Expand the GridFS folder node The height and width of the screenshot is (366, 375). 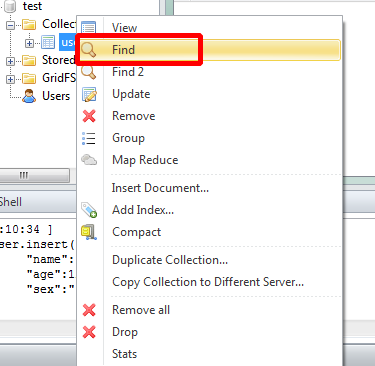pos(11,79)
